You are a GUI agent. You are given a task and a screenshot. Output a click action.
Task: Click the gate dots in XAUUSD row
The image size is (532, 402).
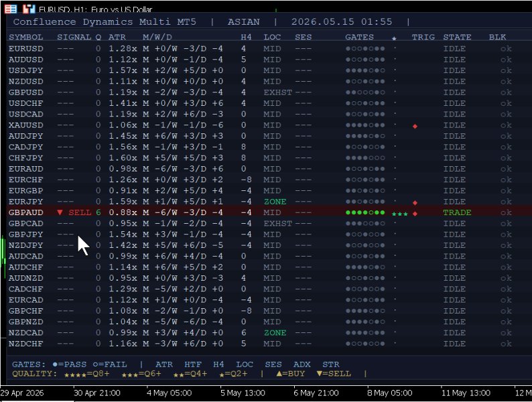pyautogui.click(x=365, y=125)
